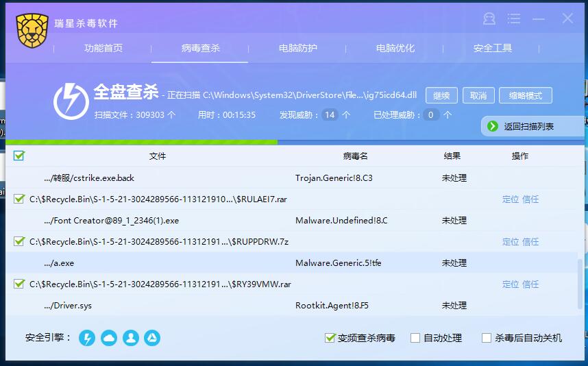
Task: Minimize the Rising antivirus window
Action: point(539,19)
